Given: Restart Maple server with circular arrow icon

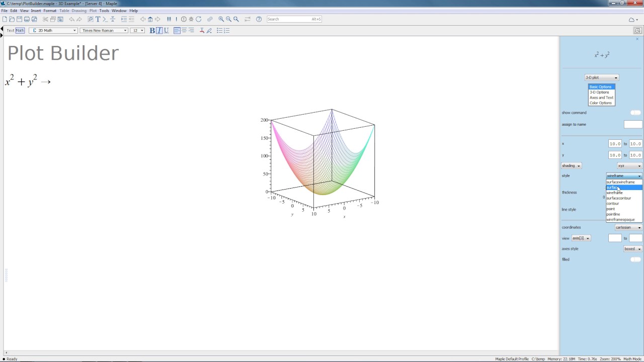Looking at the screenshot, I should [198, 19].
